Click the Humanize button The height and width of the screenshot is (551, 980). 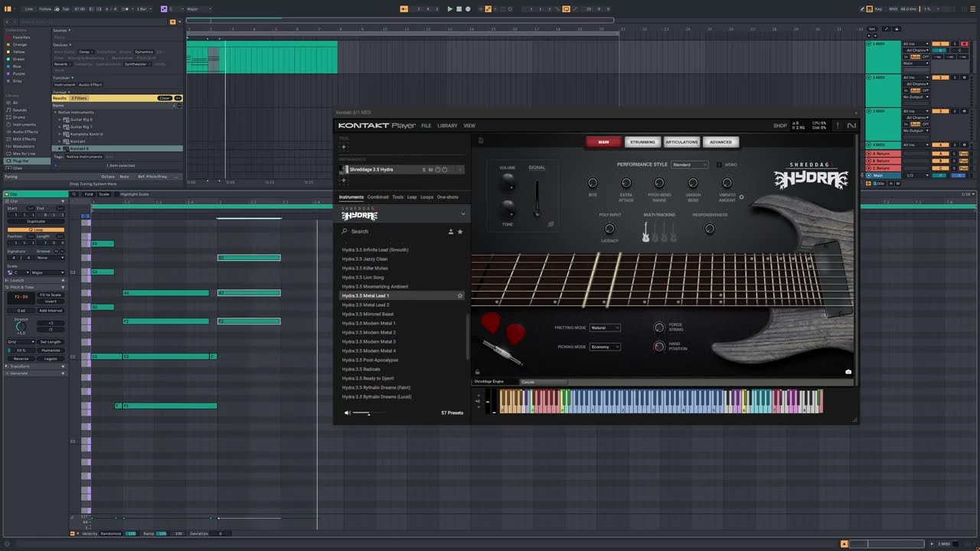click(51, 350)
